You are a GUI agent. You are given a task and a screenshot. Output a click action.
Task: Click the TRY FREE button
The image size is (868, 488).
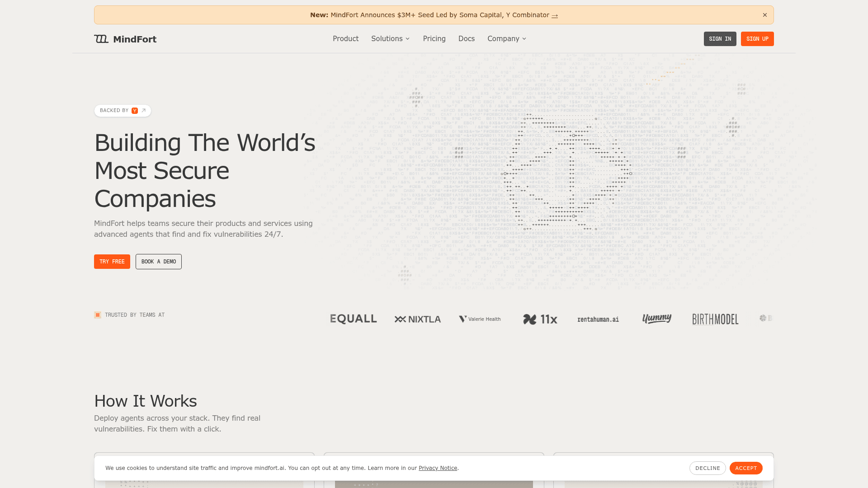pos(112,262)
